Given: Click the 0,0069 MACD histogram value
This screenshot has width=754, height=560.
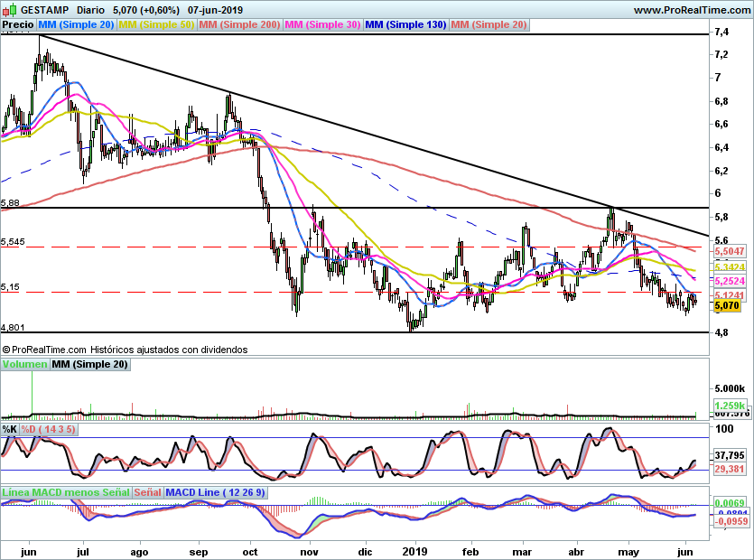Looking at the screenshot, I should [731, 503].
